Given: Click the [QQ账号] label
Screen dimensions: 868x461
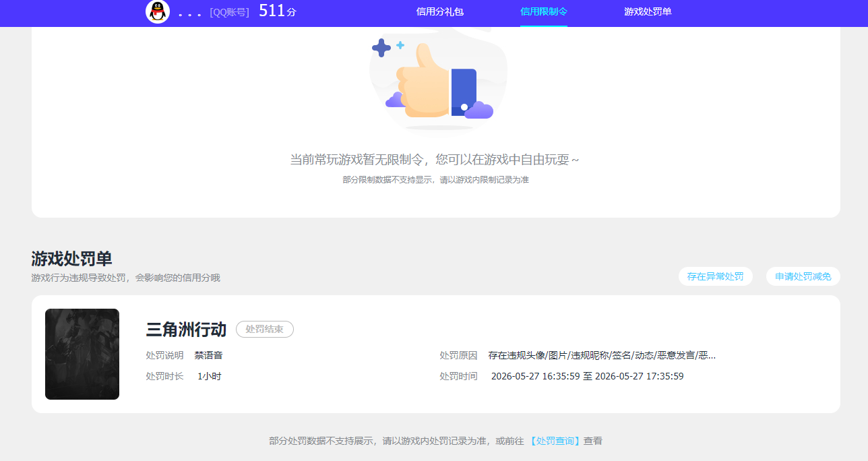Looking at the screenshot, I should [229, 12].
